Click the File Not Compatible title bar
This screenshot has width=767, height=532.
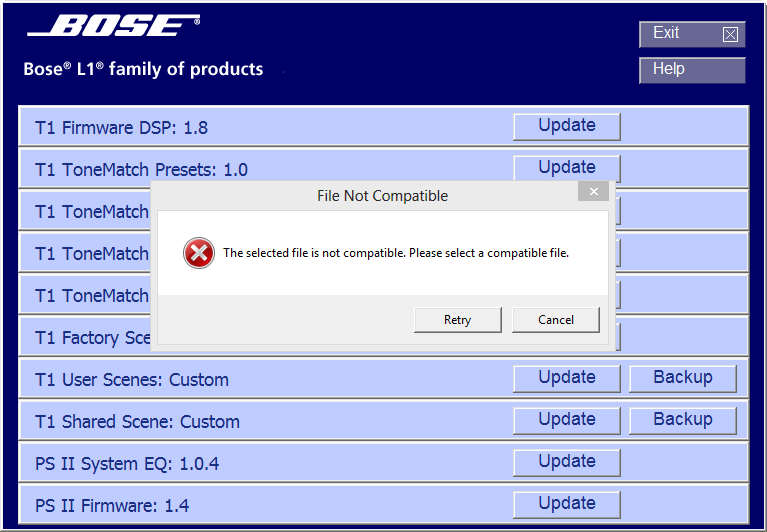382,196
